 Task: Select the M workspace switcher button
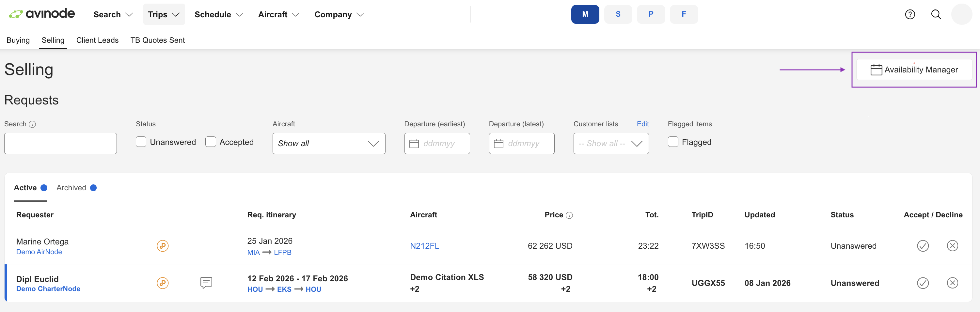585,14
